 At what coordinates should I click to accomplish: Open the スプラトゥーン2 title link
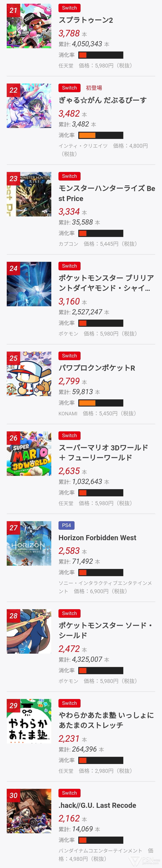(x=86, y=20)
